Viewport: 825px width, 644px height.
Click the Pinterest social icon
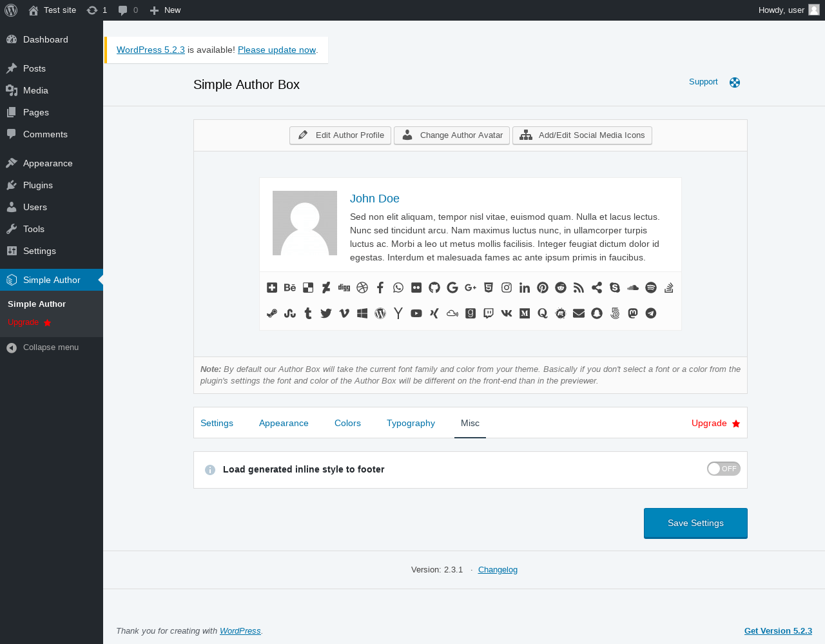tap(543, 288)
